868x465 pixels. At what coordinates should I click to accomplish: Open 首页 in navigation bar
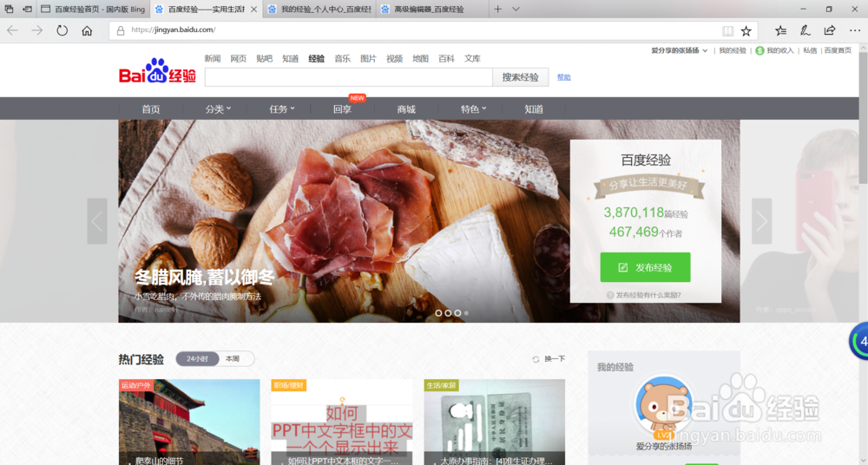(150, 109)
